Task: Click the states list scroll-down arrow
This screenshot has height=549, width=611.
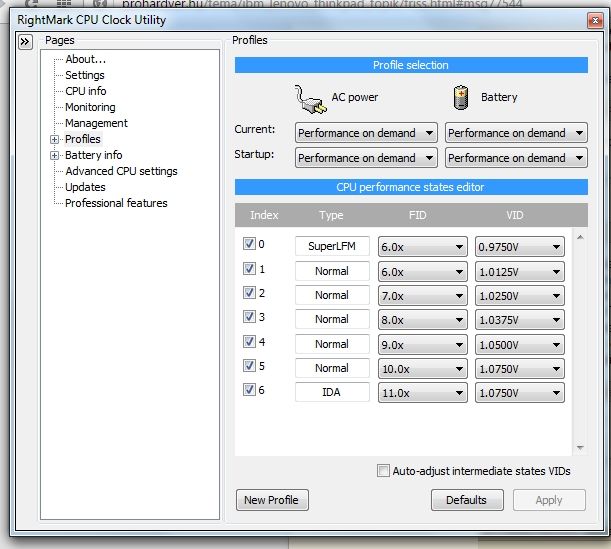Action: [580, 447]
